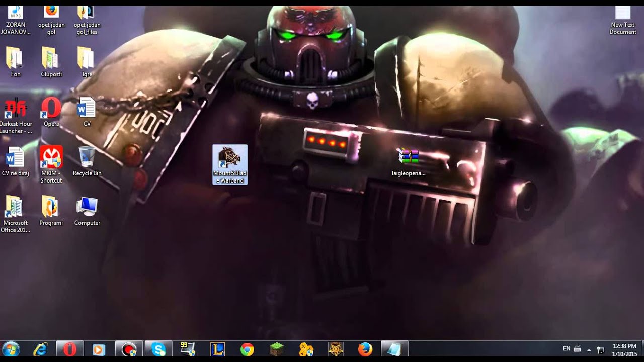
Task: Click the Opera taskbar button
Action: (x=69, y=349)
